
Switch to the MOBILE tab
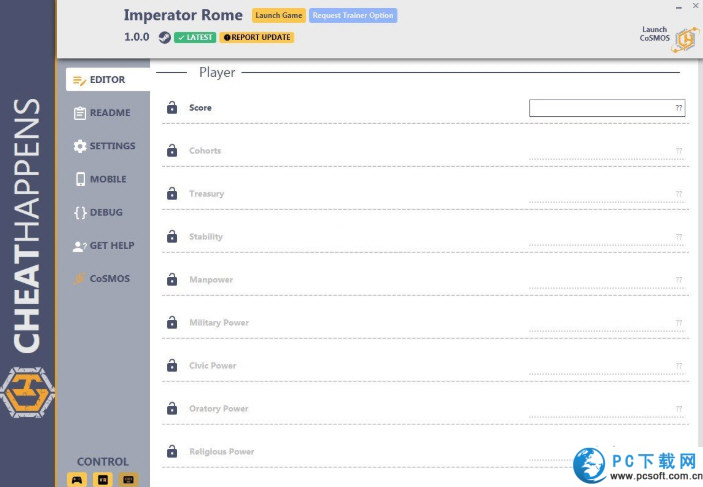tap(100, 179)
